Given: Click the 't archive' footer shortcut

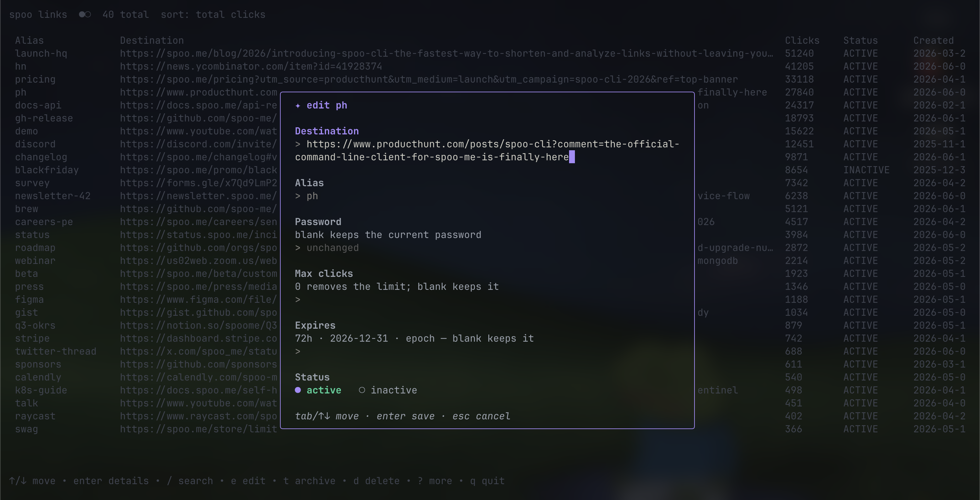Looking at the screenshot, I should pyautogui.click(x=309, y=481).
